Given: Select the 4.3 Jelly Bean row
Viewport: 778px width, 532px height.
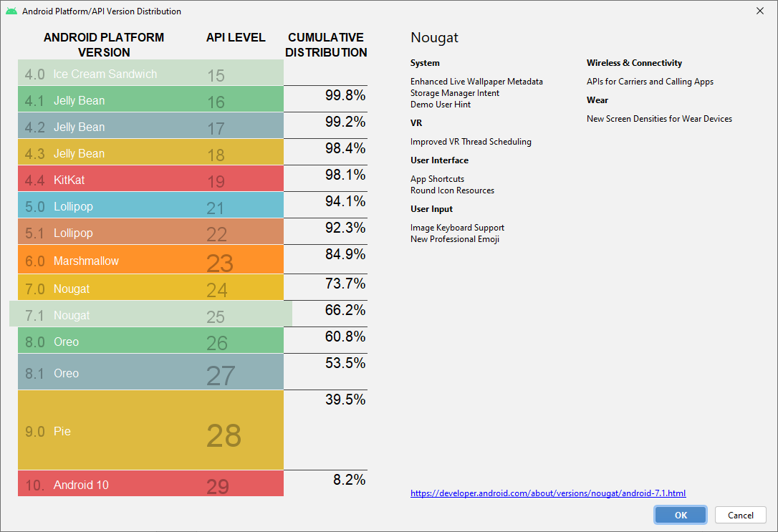Looking at the screenshot, I should coord(150,153).
